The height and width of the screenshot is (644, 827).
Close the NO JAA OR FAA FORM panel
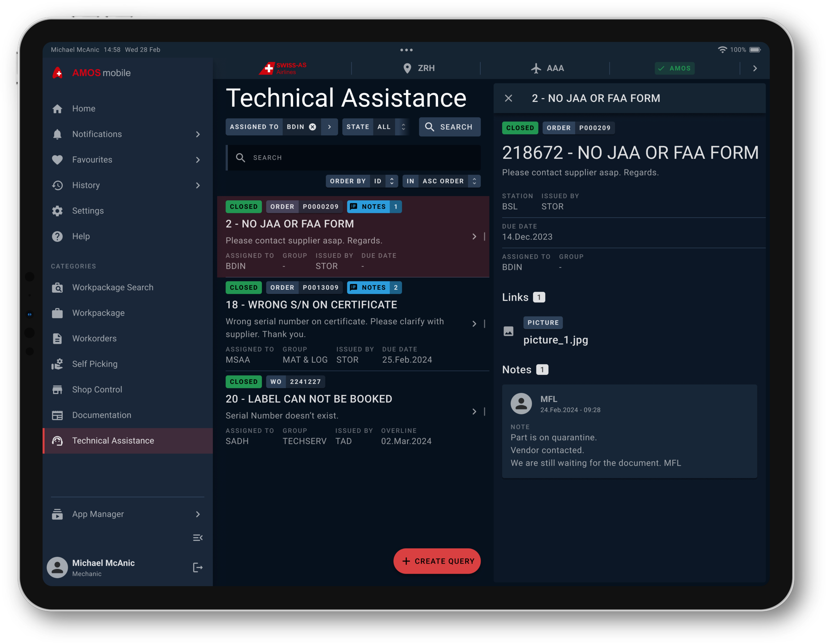coord(508,98)
